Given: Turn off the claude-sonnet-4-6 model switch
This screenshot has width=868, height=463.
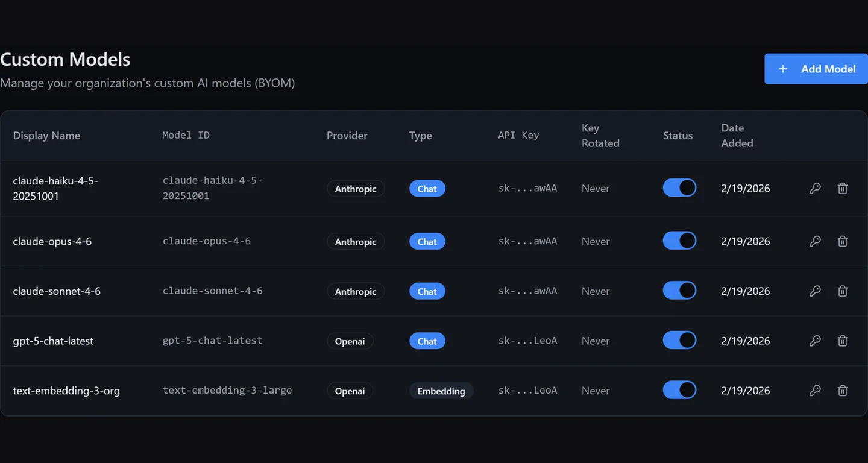Looking at the screenshot, I should pos(679,291).
